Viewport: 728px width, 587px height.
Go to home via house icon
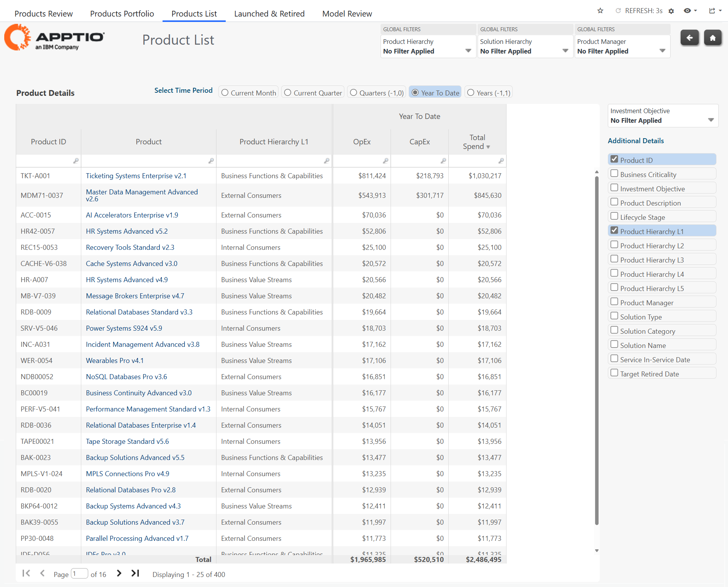click(x=713, y=38)
